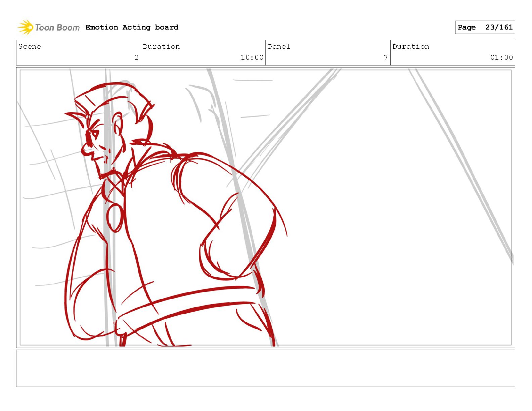Click the 'Scene' label in header table
The width and height of the screenshot is (532, 411).
pos(30,46)
